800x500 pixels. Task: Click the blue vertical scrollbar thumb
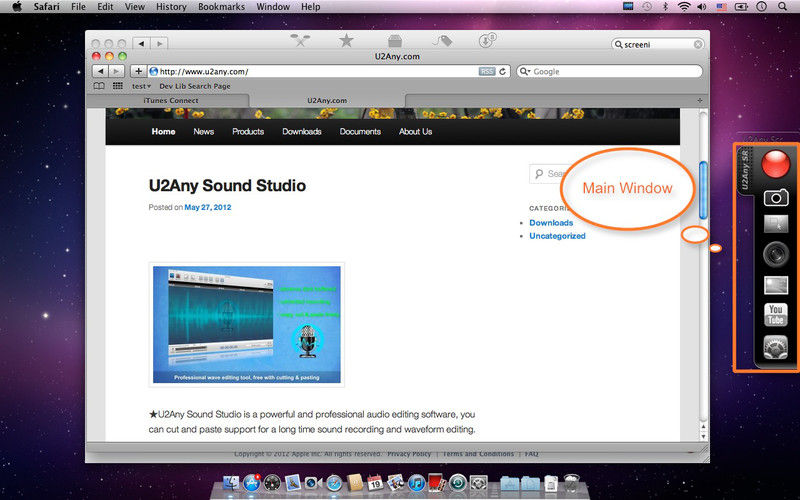(703, 190)
